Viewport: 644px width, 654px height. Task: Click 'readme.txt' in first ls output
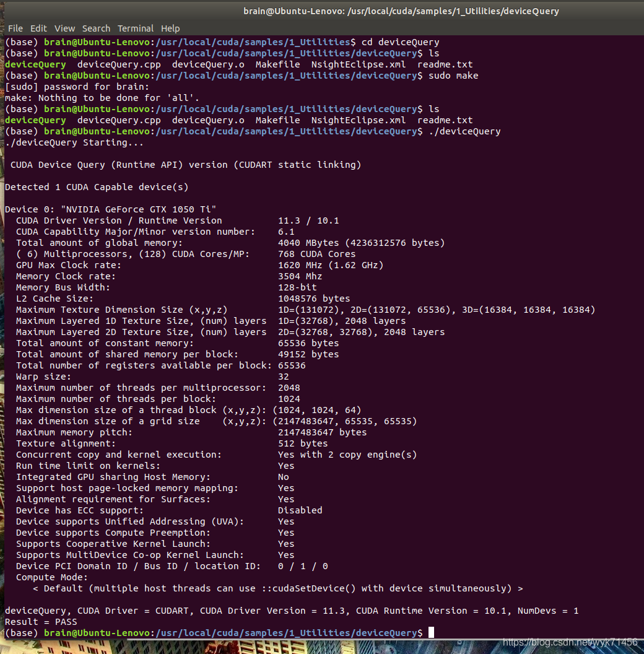445,64
